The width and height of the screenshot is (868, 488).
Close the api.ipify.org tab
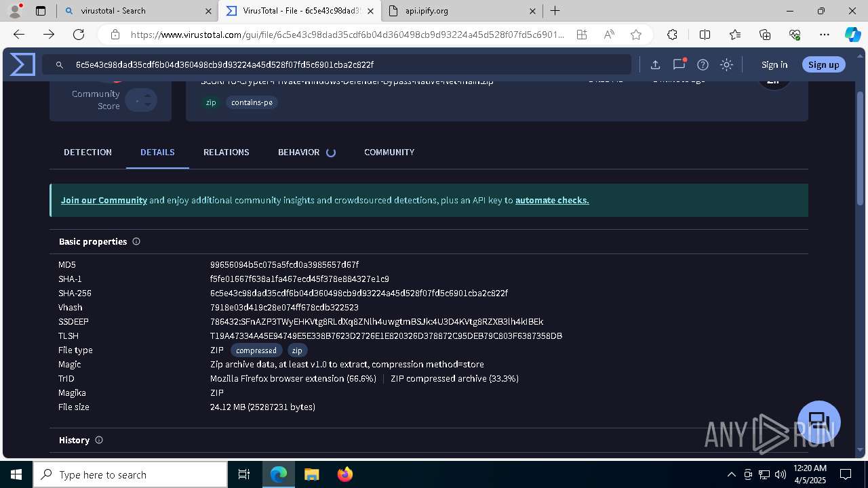point(532,11)
